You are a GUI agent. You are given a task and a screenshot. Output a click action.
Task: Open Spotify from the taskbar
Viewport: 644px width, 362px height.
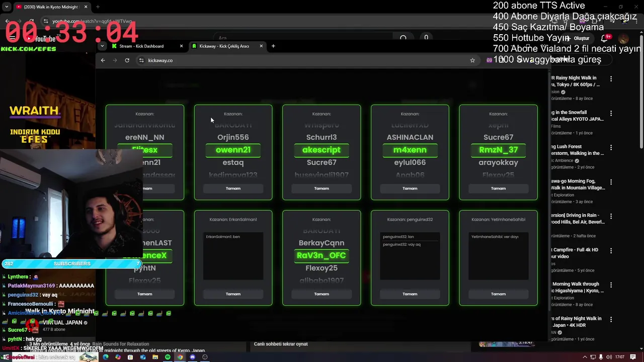point(168,357)
